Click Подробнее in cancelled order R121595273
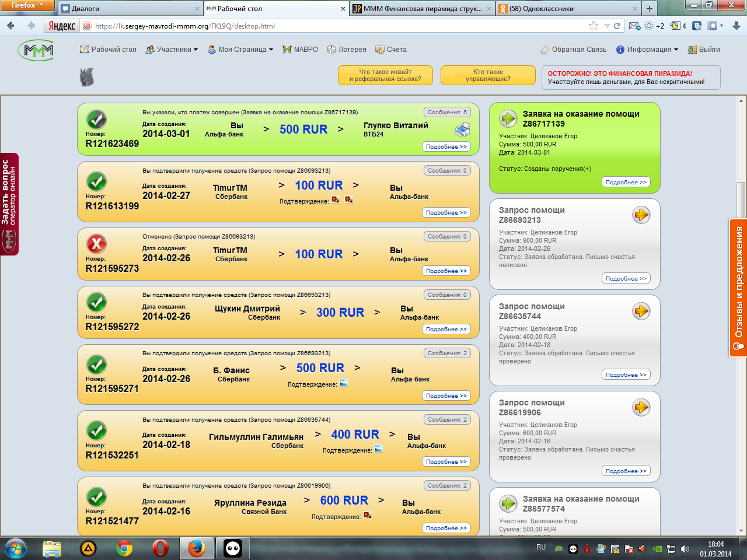This screenshot has width=747, height=560. [446, 271]
